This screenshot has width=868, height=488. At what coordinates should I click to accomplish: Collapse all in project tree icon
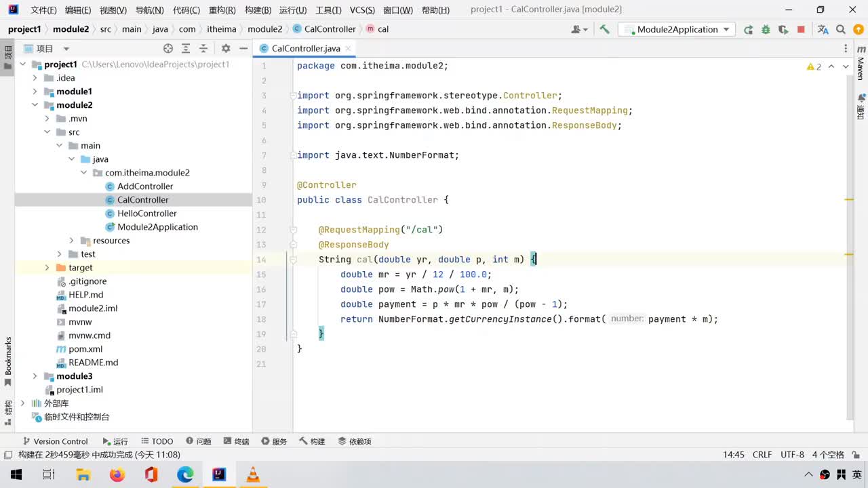(x=203, y=48)
